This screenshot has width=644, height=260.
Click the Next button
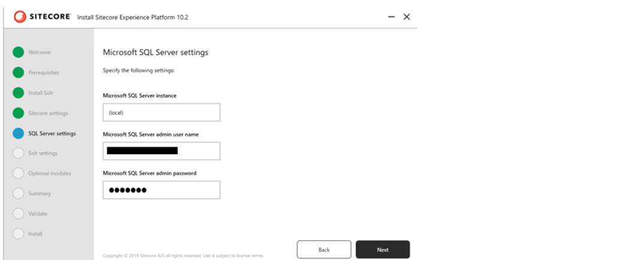tap(383, 250)
